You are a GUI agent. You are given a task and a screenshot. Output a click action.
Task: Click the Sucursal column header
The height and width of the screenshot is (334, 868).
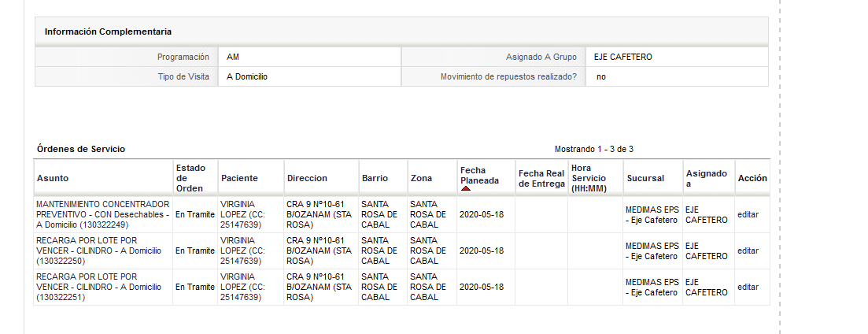pos(645,178)
